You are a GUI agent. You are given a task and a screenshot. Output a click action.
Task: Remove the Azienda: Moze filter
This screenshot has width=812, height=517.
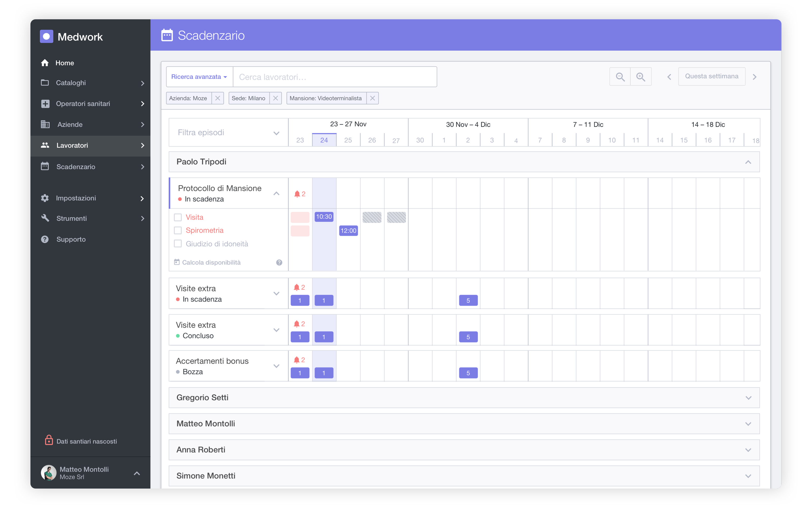pyautogui.click(x=217, y=98)
